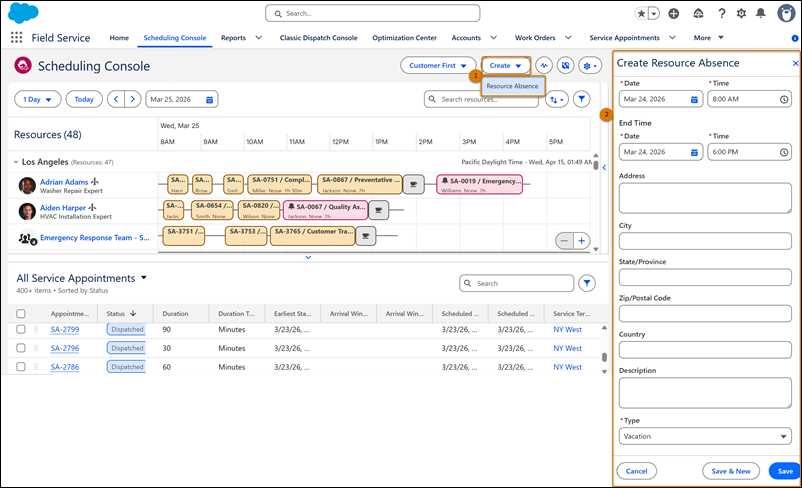Click the City input field
The width and height of the screenshot is (802, 488).
pos(705,241)
